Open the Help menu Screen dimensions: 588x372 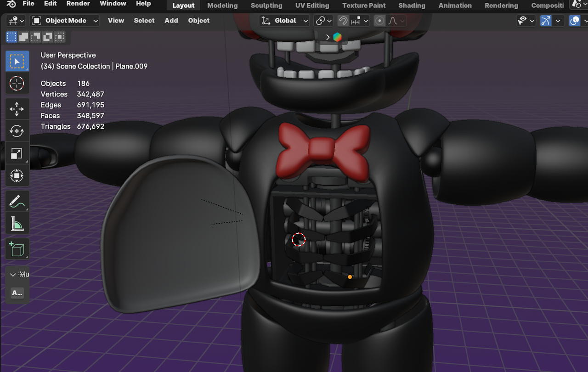pos(143,4)
